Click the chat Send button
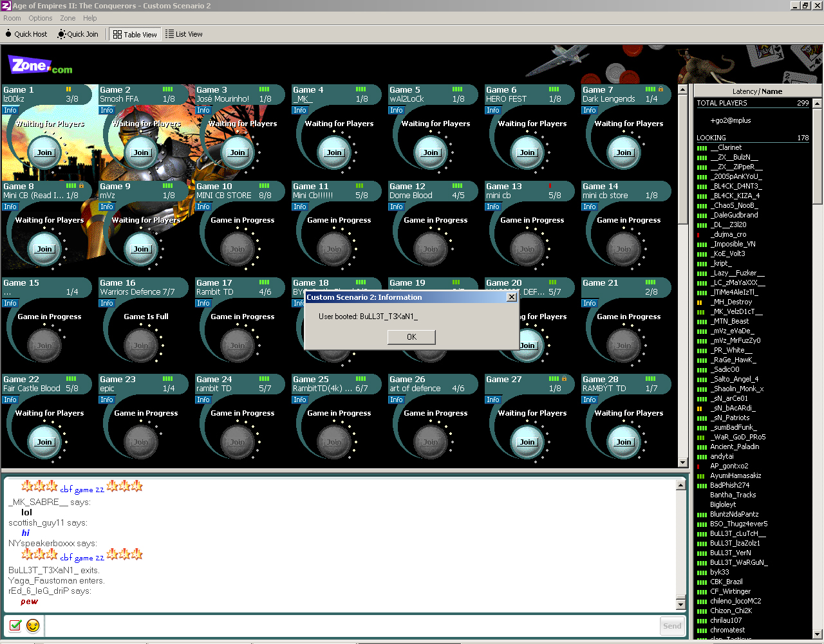This screenshot has width=824, height=644. 672,625
